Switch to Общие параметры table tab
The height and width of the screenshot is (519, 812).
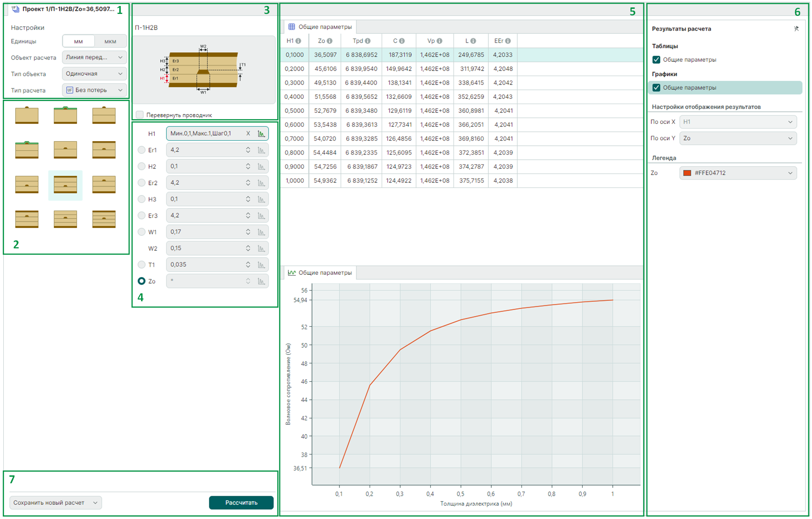click(320, 27)
